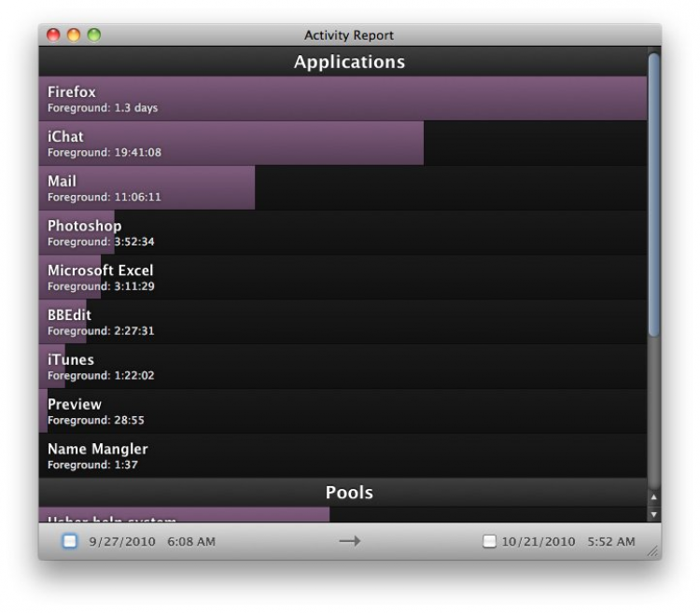Click the Pools section header
The width and height of the screenshot is (700, 613).
[x=343, y=492]
